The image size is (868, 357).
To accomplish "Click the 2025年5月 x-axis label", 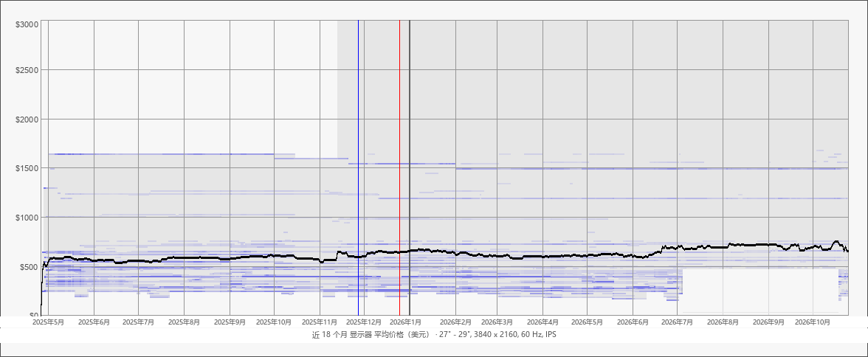I will point(49,322).
